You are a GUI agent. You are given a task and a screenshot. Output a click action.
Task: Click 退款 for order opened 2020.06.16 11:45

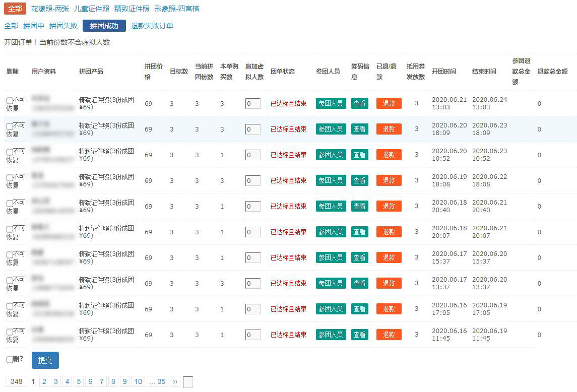389,335
